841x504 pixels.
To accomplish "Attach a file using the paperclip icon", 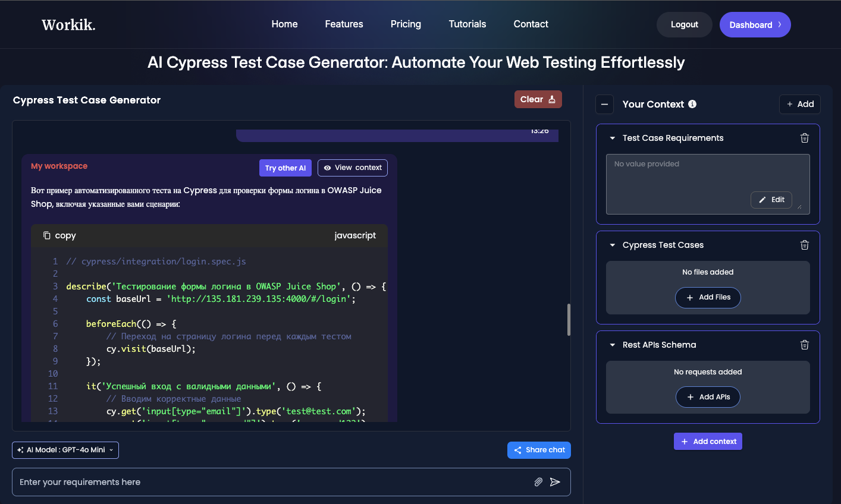I will 538,482.
